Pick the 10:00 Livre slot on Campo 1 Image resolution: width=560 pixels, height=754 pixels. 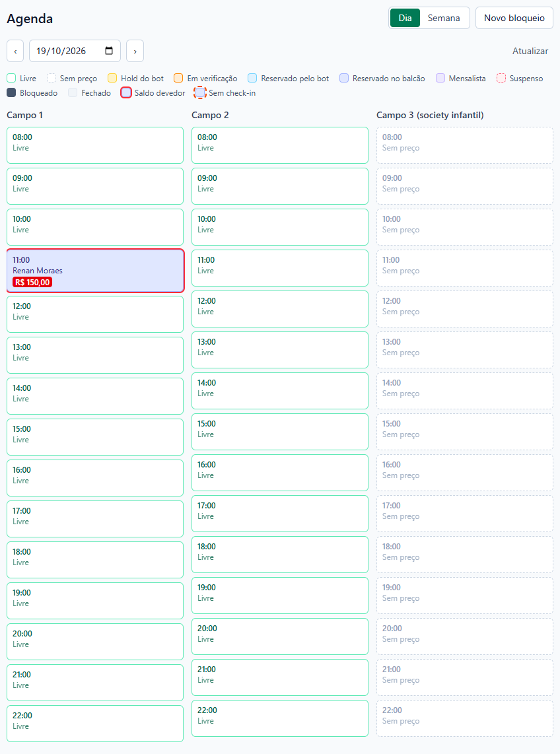point(95,227)
